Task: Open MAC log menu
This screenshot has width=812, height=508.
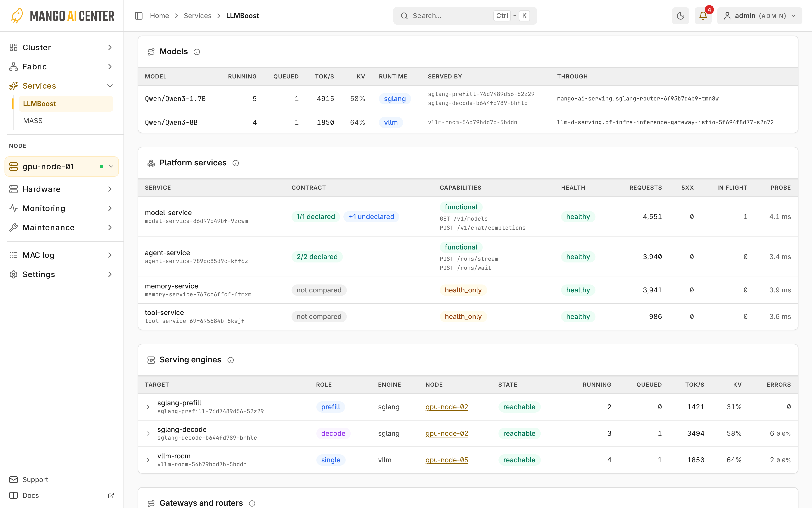Action: [x=62, y=255]
